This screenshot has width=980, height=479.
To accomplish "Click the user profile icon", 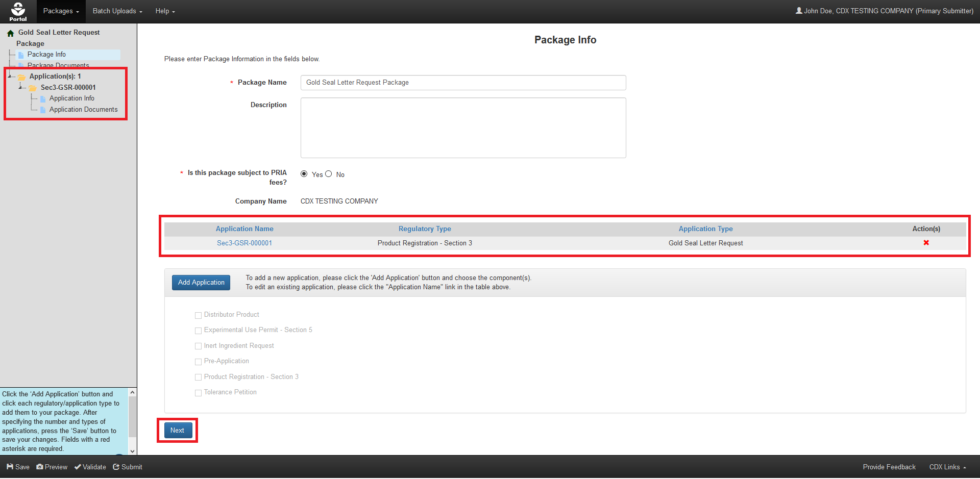I will pyautogui.click(x=799, y=11).
